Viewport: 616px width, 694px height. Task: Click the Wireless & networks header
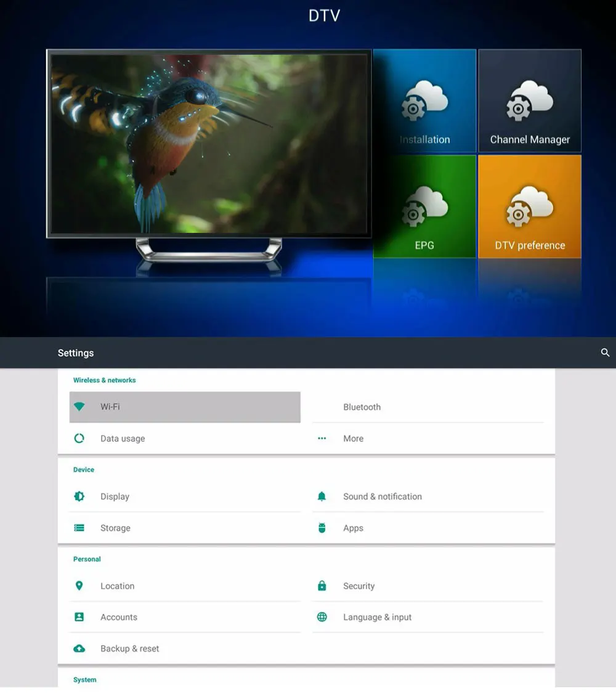104,380
